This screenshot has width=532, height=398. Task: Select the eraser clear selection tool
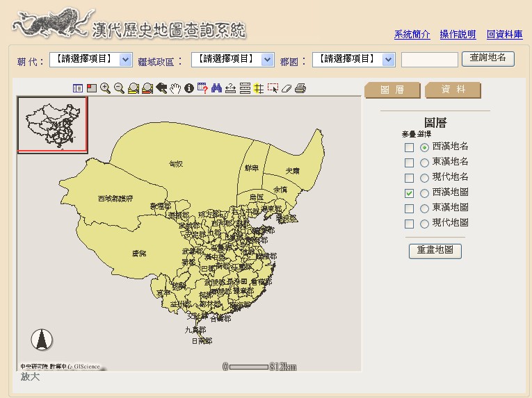287,88
